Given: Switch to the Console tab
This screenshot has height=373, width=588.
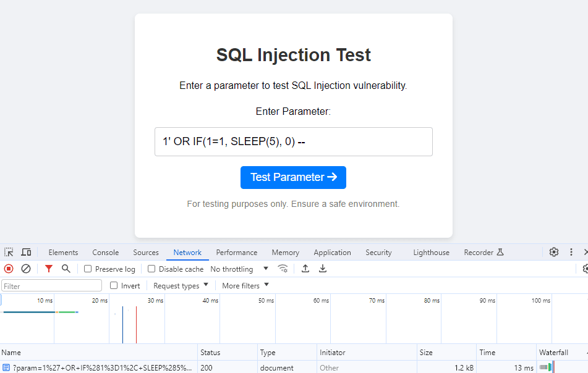Looking at the screenshot, I should [105, 252].
